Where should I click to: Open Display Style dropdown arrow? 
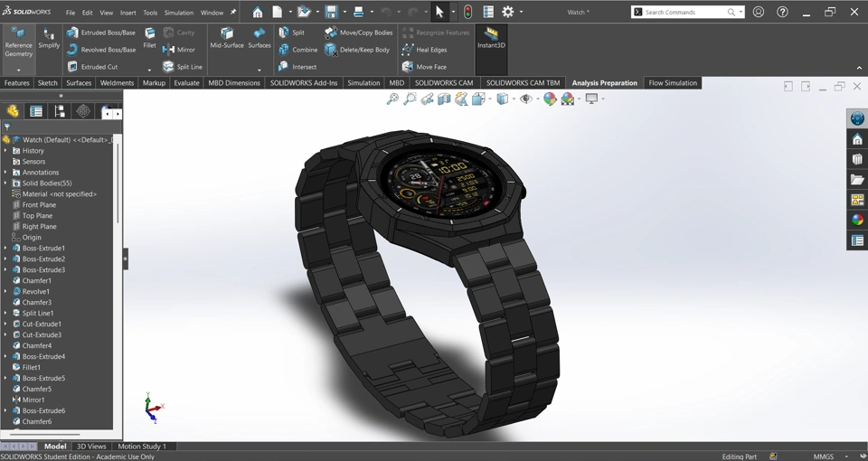pos(514,99)
